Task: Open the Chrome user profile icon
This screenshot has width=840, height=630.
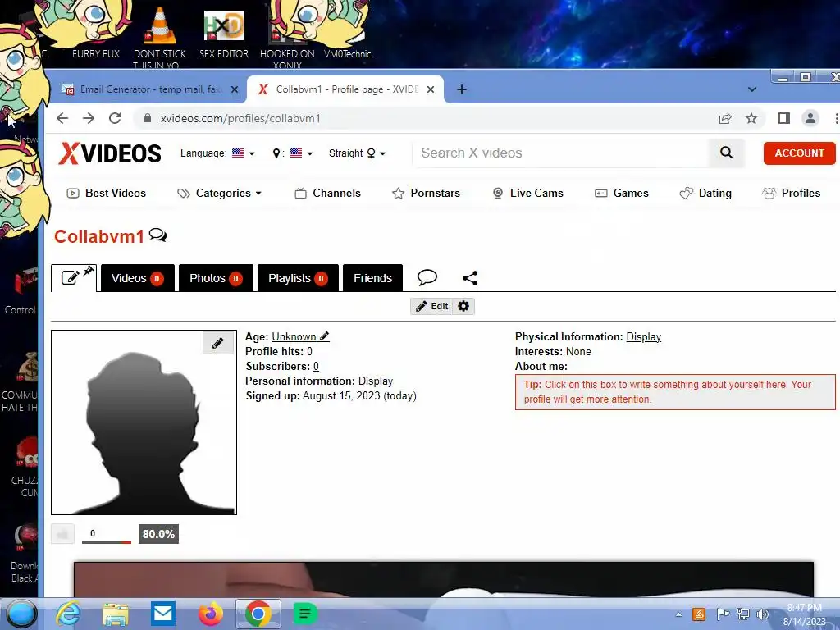Action: [810, 118]
